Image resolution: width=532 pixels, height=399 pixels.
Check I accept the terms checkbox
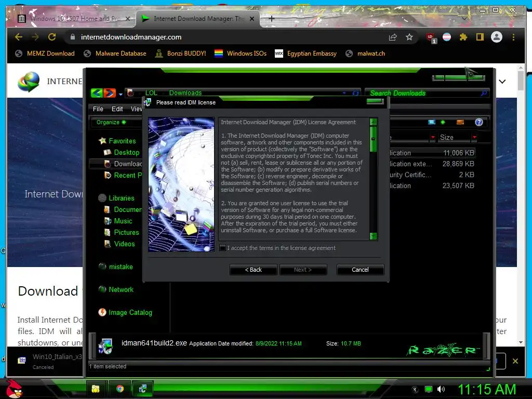[x=222, y=248]
